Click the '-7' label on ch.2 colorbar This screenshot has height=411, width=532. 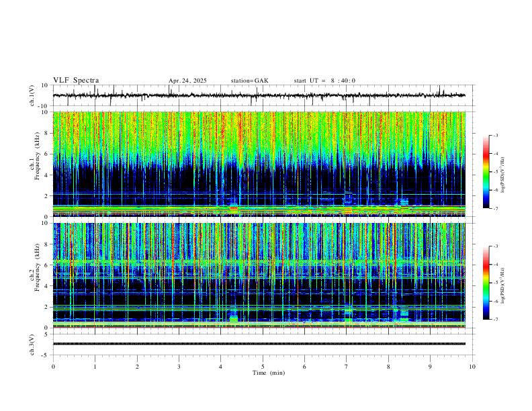[496, 320]
